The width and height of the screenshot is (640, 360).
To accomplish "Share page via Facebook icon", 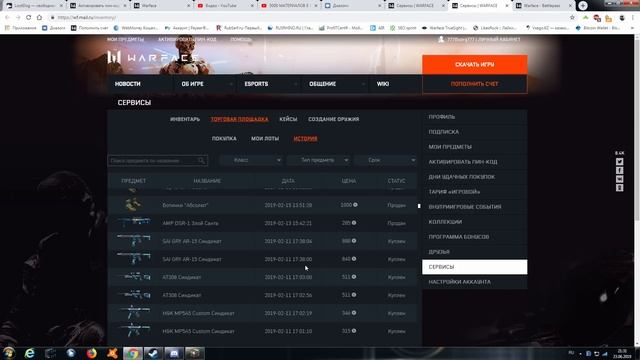I will 619,170.
